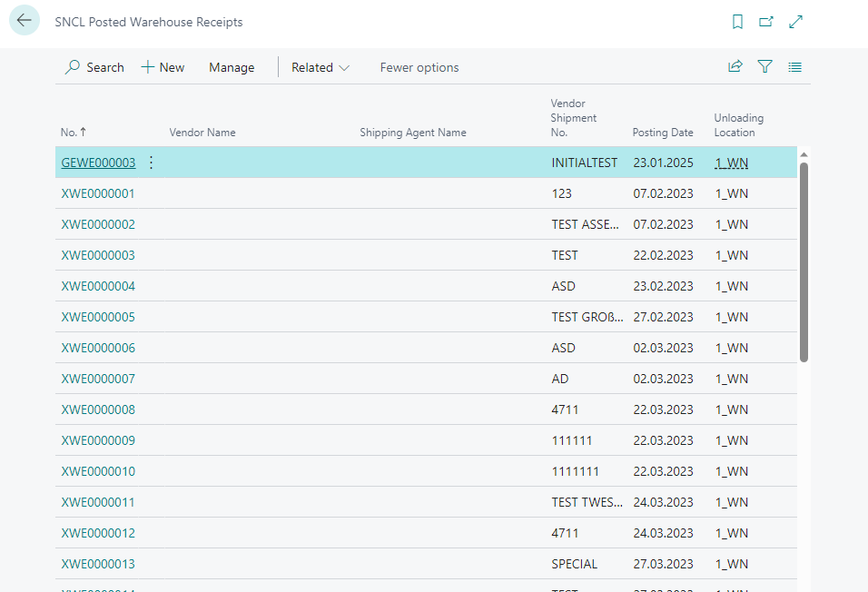Viewport: 868px width, 592px height.
Task: Click Fewer options in action bar
Action: 419,67
